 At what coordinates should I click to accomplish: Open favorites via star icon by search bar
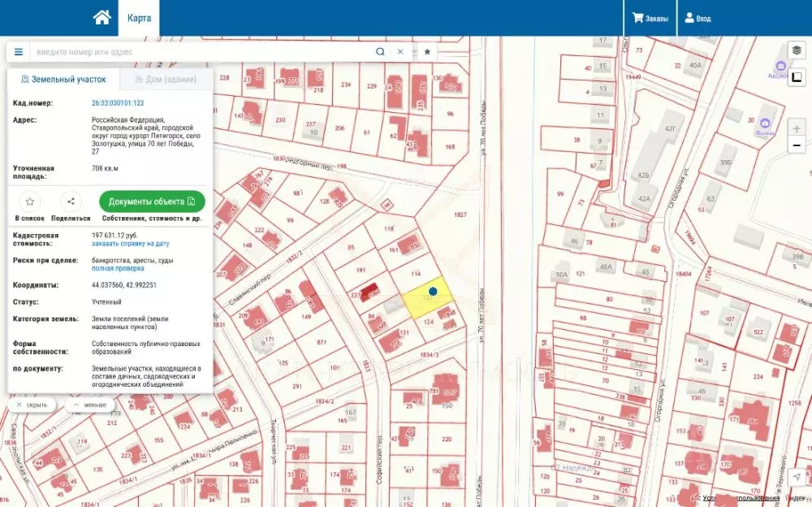[x=427, y=52]
